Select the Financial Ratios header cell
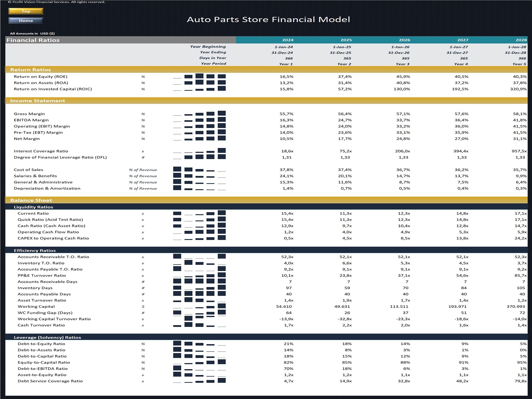This screenshot has height=399, width=532. pyautogui.click(x=120, y=40)
